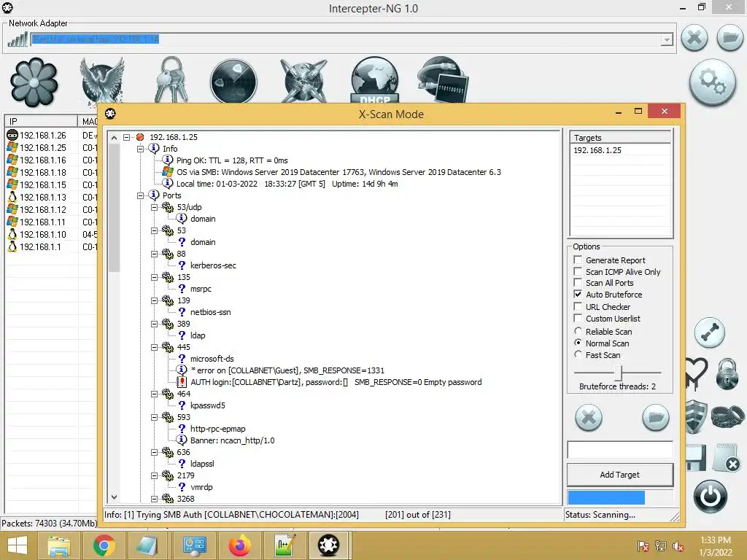Click scroll down arrow in scan results
747x560 pixels.
[x=114, y=497]
